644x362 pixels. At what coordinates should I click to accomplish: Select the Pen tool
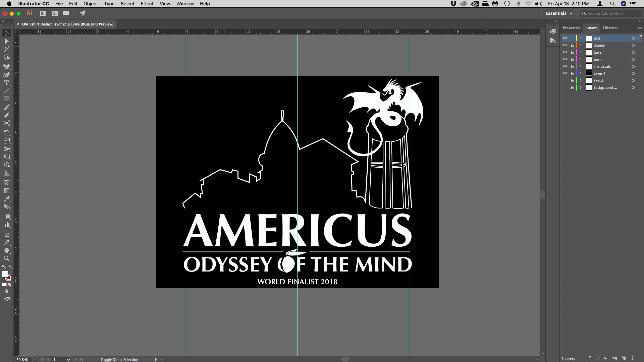6,67
